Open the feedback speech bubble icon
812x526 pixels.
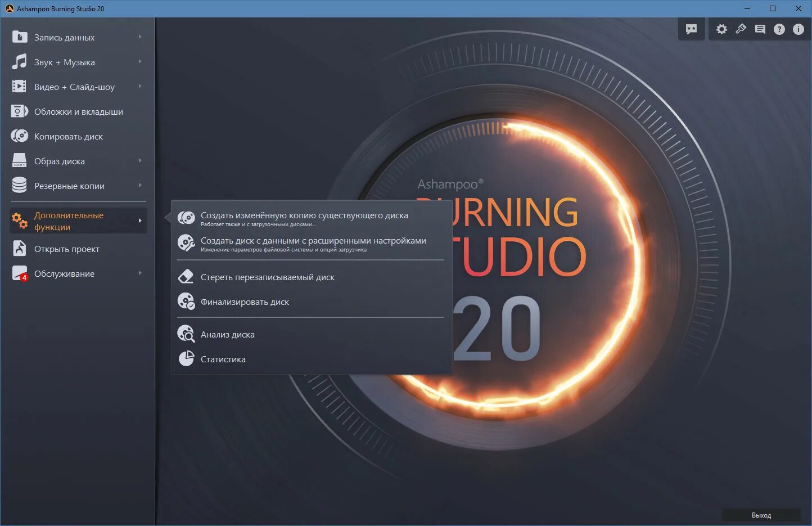[x=692, y=29]
